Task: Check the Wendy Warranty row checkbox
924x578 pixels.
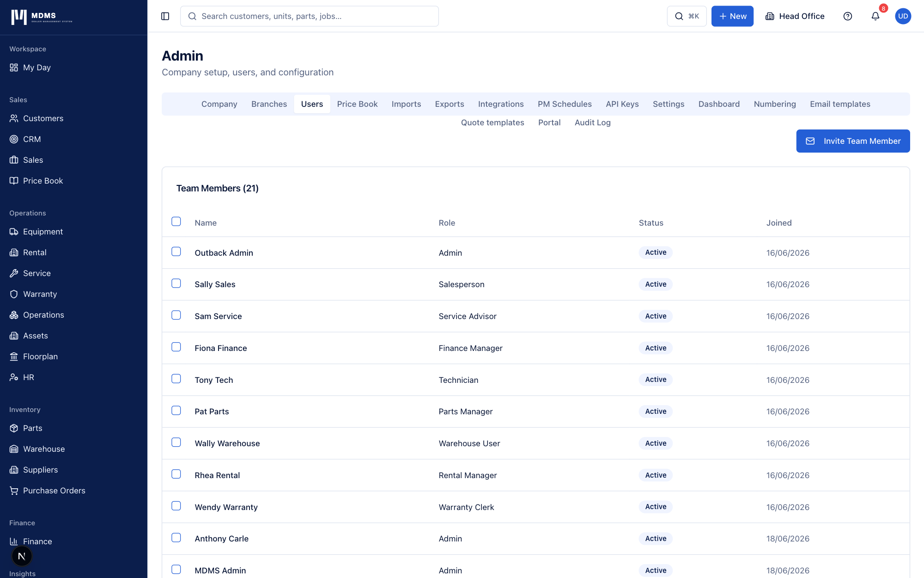Action: tap(176, 506)
